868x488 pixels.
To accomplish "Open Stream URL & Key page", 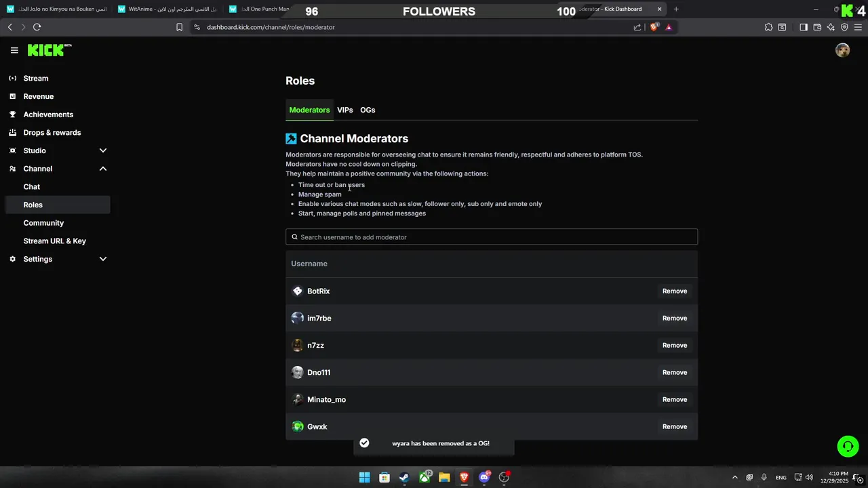I will 55,241.
